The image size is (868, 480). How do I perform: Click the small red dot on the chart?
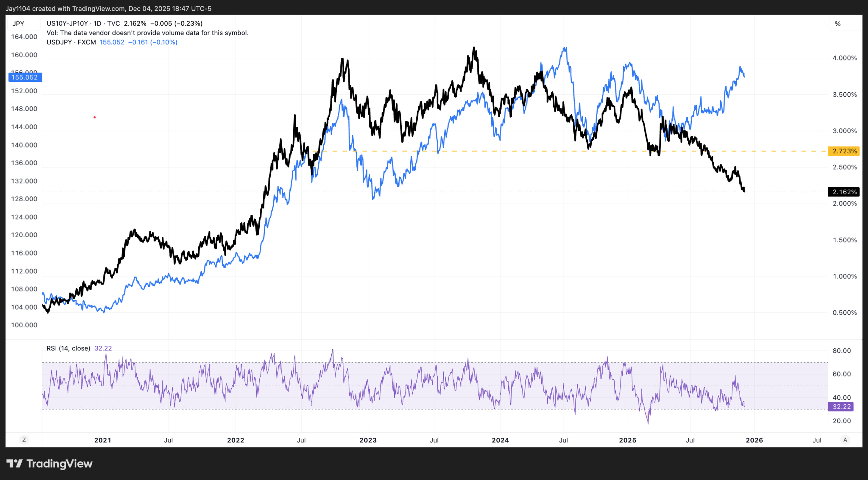(x=95, y=117)
